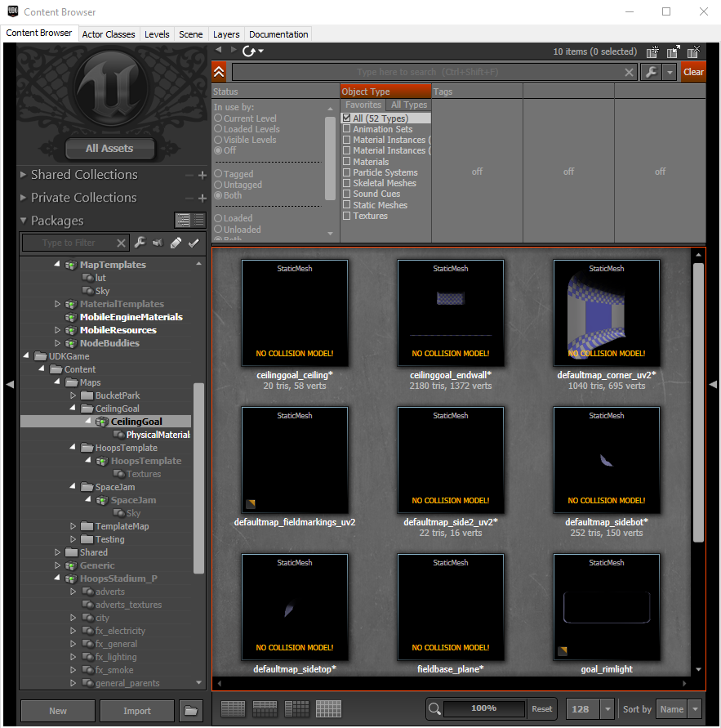This screenshot has width=721, height=728.
Task: Click the back navigation arrow
Action: click(220, 50)
